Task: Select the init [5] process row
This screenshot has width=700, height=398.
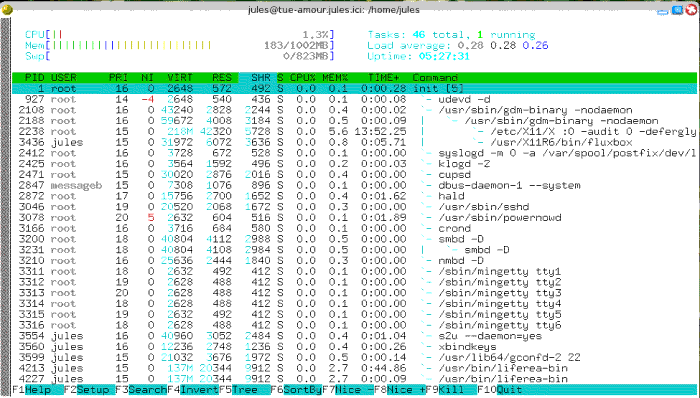Action: point(354,88)
